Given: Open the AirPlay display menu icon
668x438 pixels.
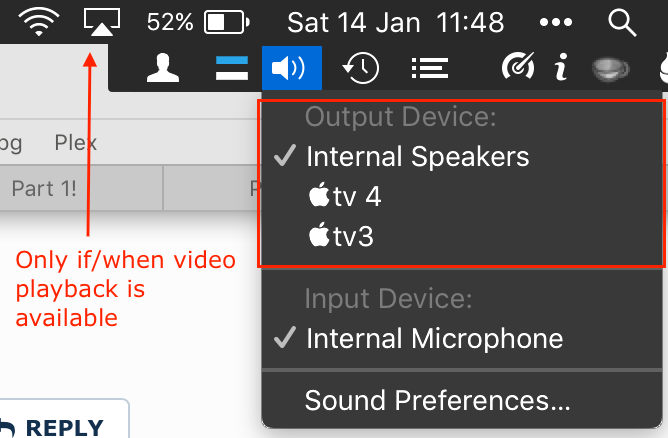Looking at the screenshot, I should pos(103,21).
